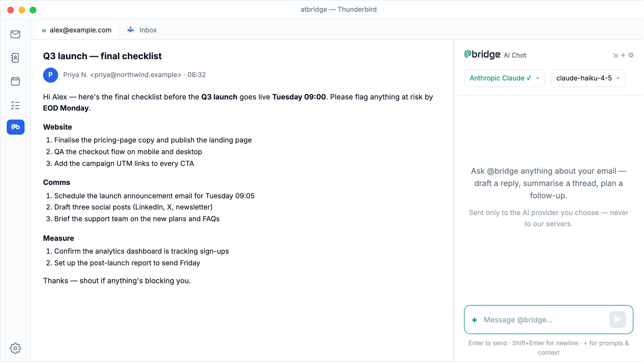The image size is (644, 362).
Task: Click the 'Sent only to the AI provider' notice
Action: point(548,218)
